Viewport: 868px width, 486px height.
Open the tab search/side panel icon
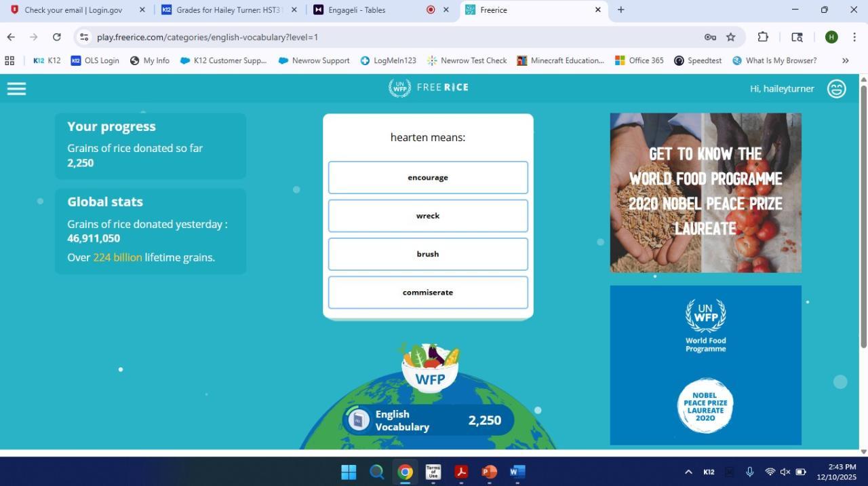click(x=797, y=37)
